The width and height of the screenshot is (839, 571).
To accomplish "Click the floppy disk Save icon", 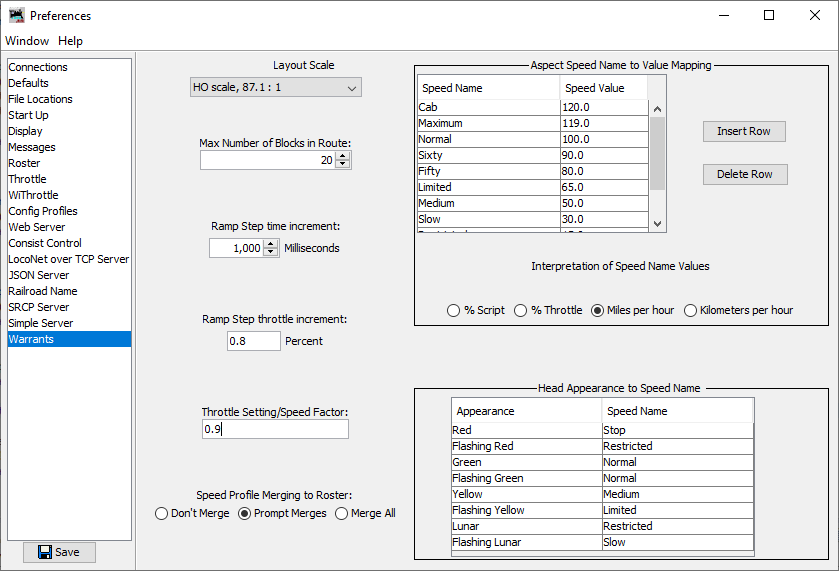I will 45,552.
